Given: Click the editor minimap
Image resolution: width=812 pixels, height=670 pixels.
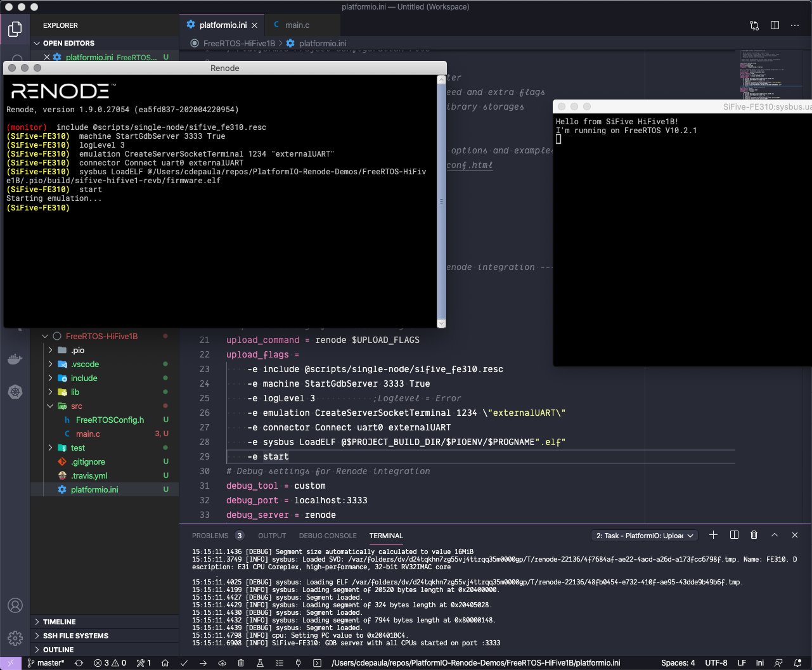Looking at the screenshot, I should tap(769, 76).
